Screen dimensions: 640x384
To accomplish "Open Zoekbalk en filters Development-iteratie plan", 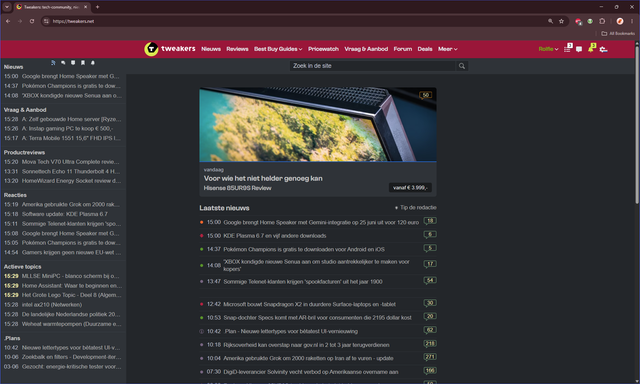I will pos(71,357).
